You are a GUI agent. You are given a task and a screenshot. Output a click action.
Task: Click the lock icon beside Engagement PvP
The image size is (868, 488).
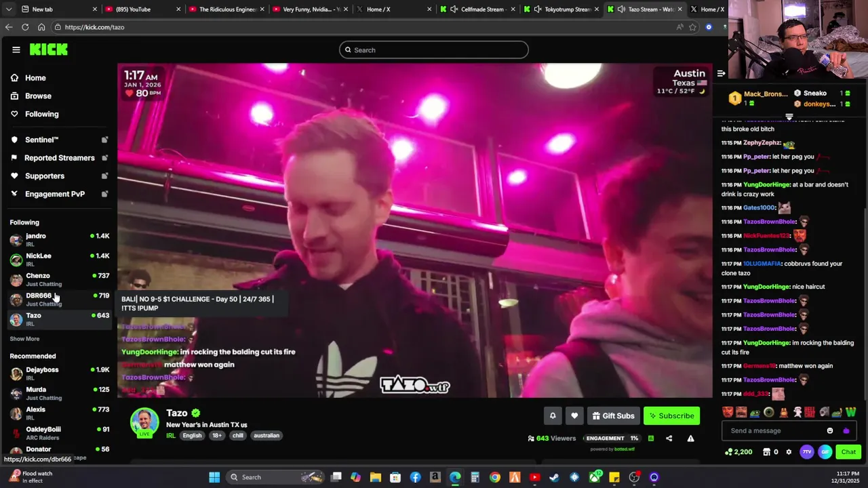tap(104, 194)
